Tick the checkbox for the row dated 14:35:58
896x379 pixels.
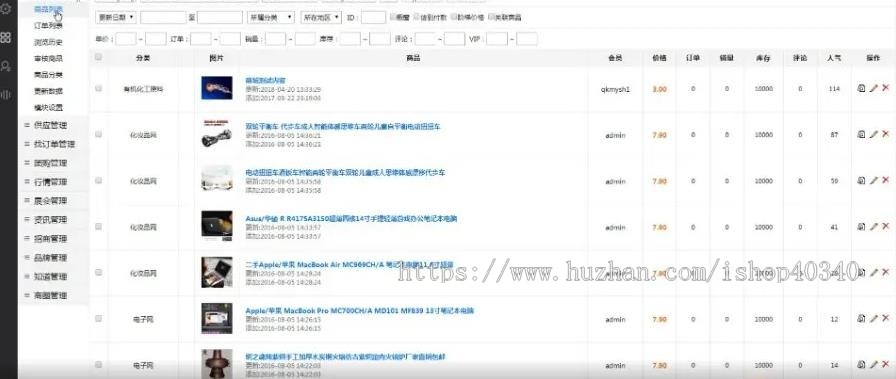tap(98, 180)
